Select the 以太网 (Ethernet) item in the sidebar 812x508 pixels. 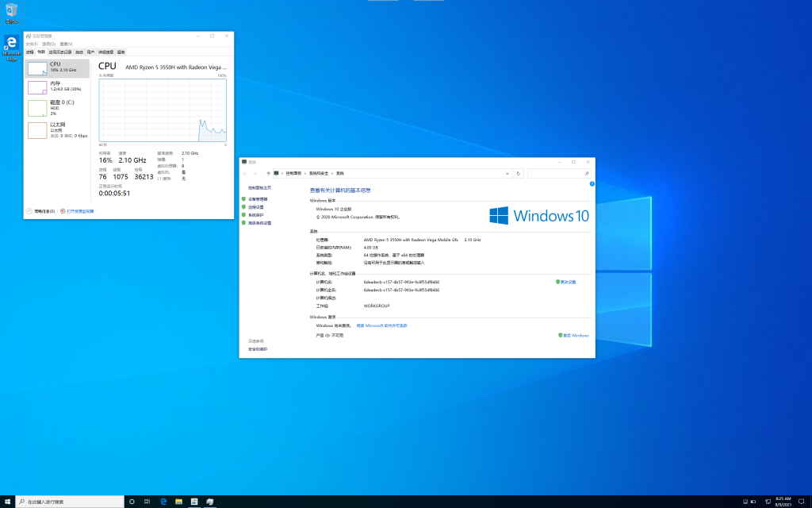coord(57,130)
